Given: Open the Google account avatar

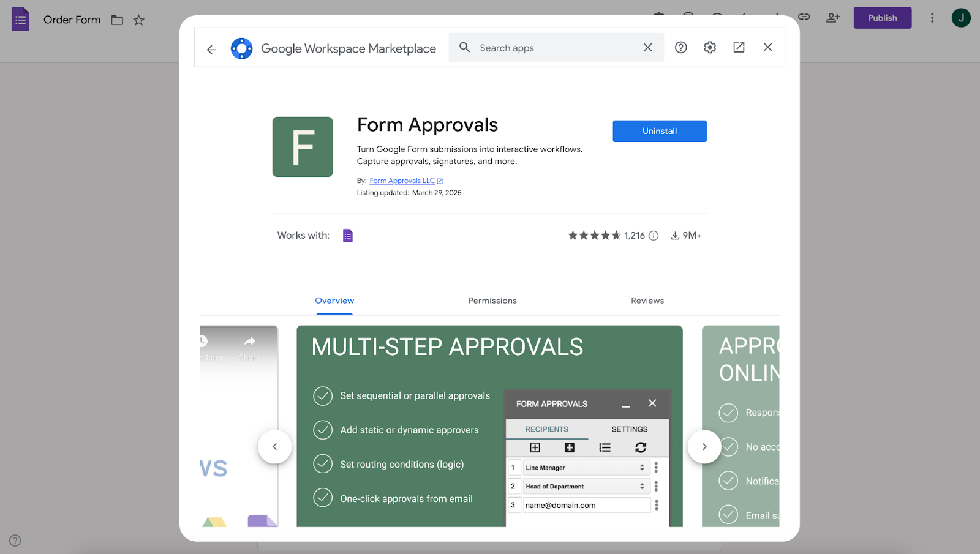Looking at the screenshot, I should (961, 18).
